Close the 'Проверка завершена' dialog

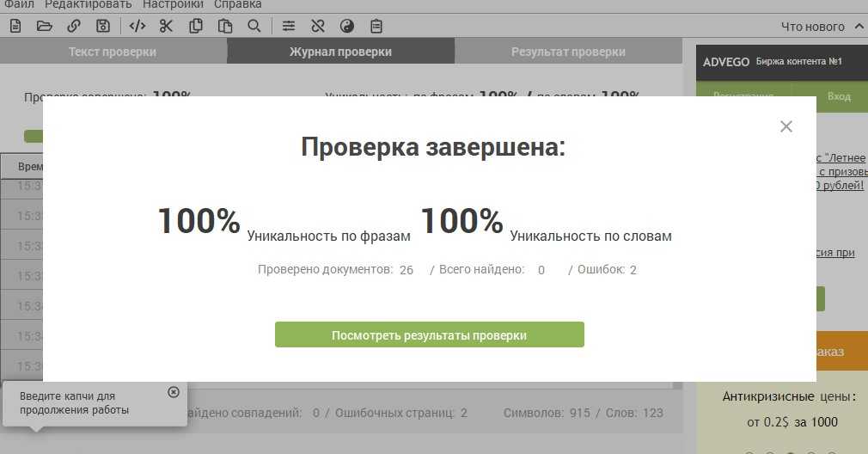[785, 126]
